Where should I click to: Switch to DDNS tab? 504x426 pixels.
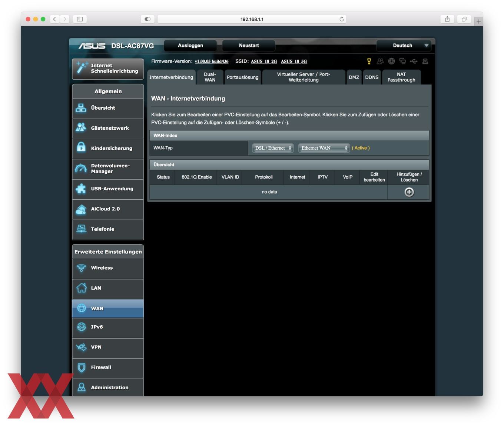pyautogui.click(x=372, y=77)
